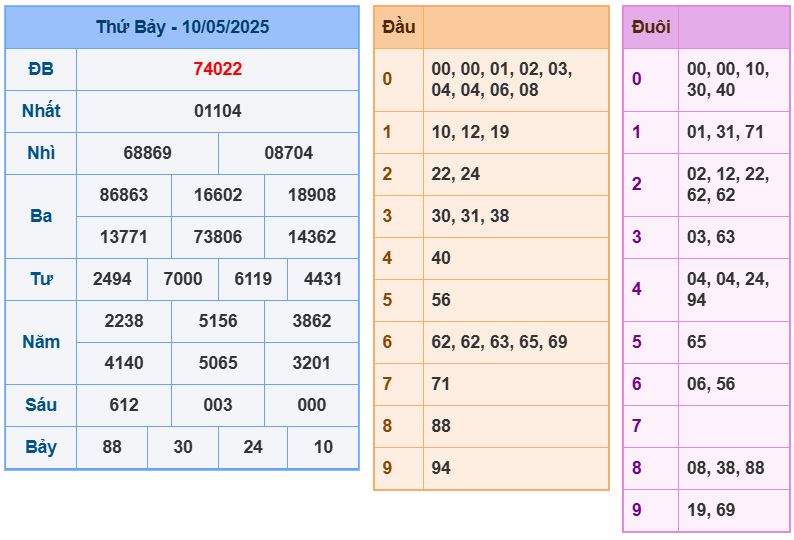Select the Ba prize row label
The height and width of the screenshot is (540, 794).
41,216
